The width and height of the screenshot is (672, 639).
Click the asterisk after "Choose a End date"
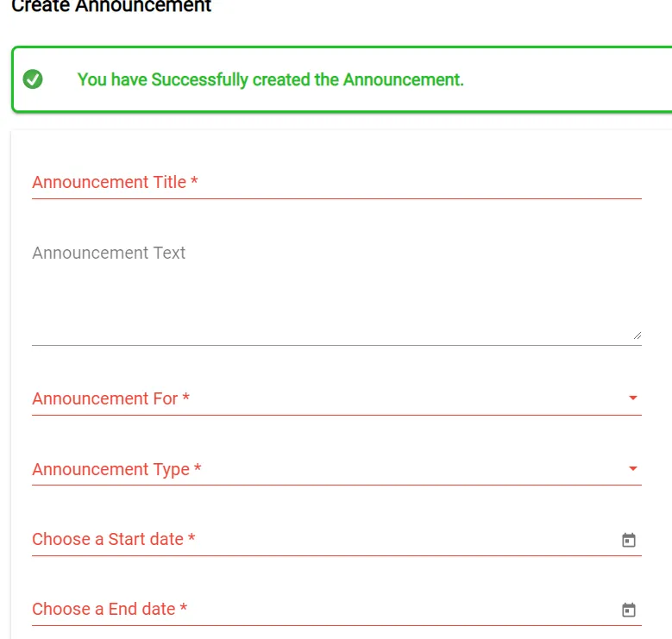coord(184,609)
